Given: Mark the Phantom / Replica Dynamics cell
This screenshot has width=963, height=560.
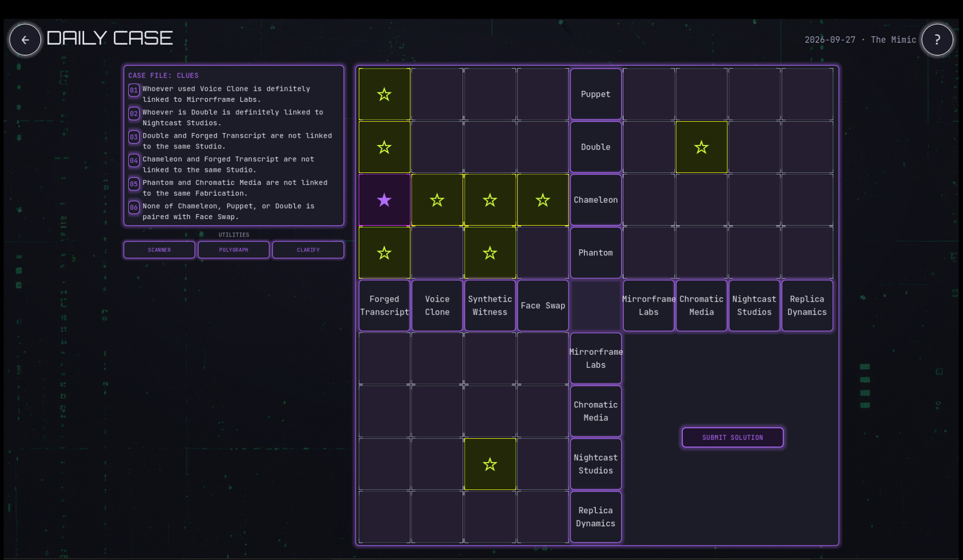Looking at the screenshot, I should click(807, 253).
